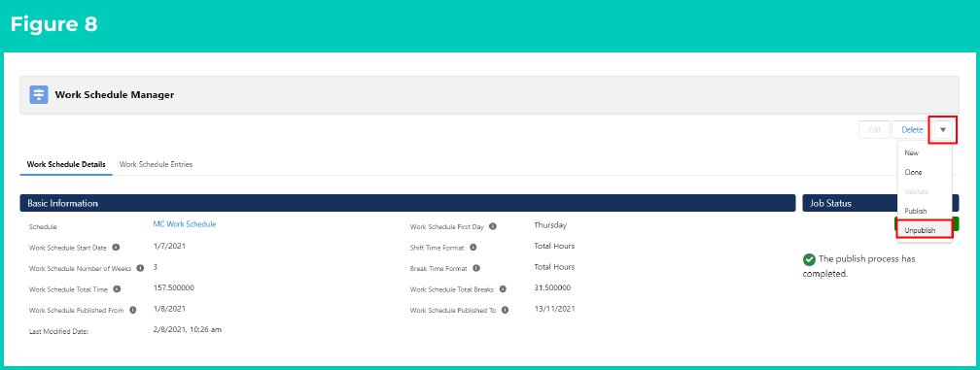Click the start date value 1/7/2021
Image resolution: width=980 pixels, height=370 pixels.
tap(169, 246)
